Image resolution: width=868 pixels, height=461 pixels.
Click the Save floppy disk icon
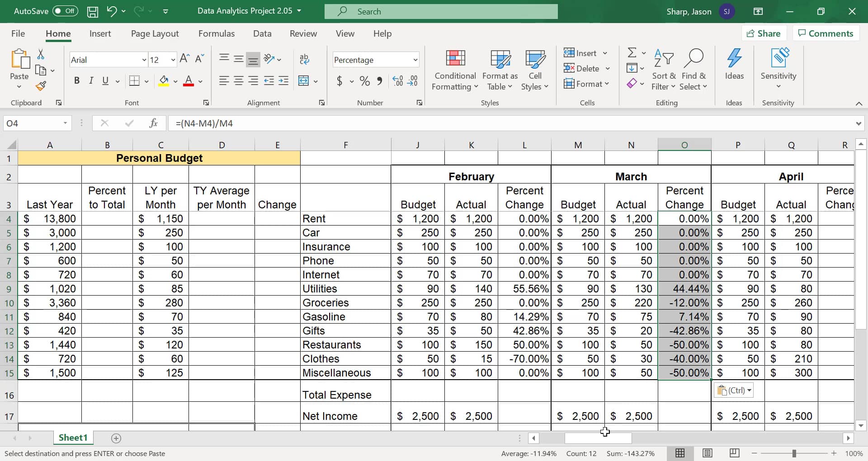pyautogui.click(x=93, y=12)
